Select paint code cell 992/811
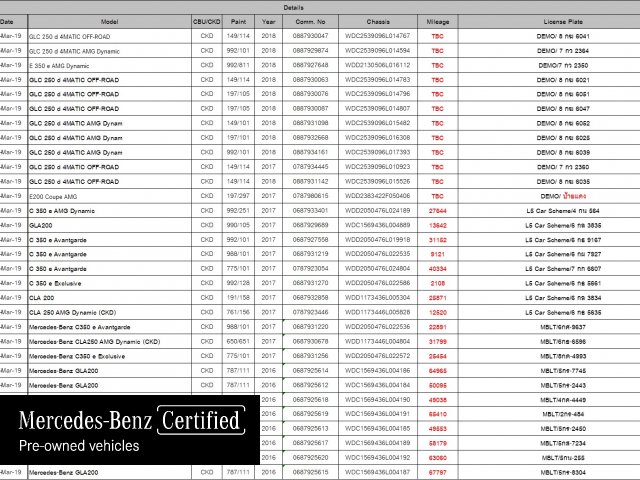Image resolution: width=640 pixels, height=480 pixels. point(238,65)
